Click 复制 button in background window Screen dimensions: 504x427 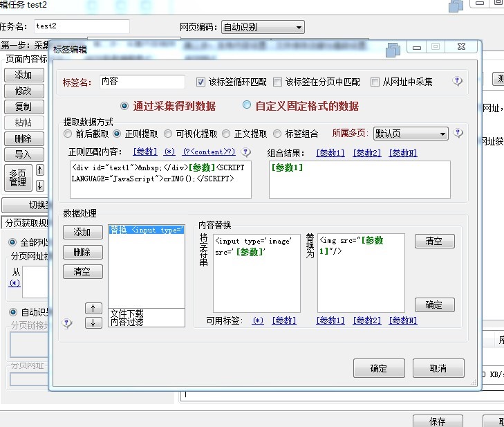24,107
